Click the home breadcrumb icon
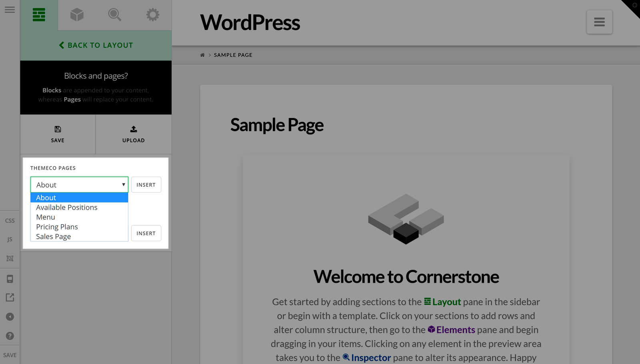The width and height of the screenshot is (640, 364). [202, 55]
